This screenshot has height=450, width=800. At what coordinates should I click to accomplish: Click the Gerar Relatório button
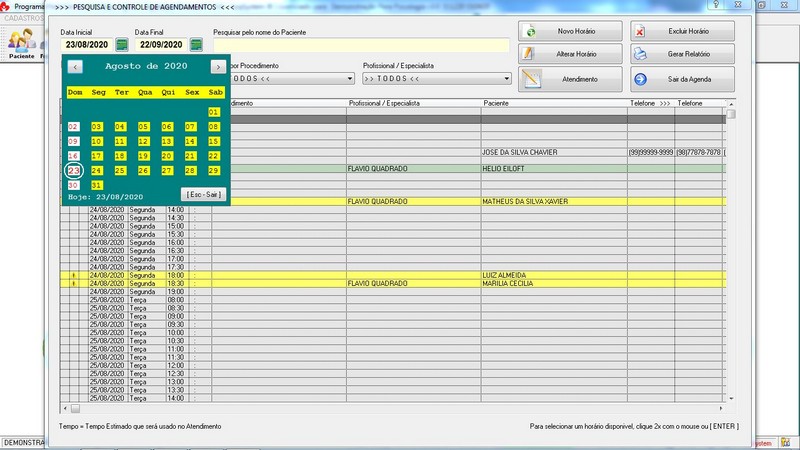point(682,54)
